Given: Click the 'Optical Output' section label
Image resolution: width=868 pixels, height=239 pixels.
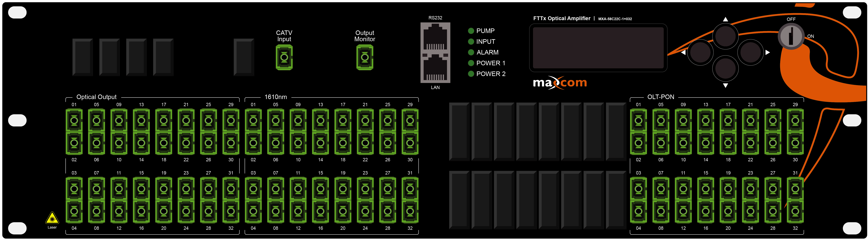Looking at the screenshot, I should click(x=96, y=97).
